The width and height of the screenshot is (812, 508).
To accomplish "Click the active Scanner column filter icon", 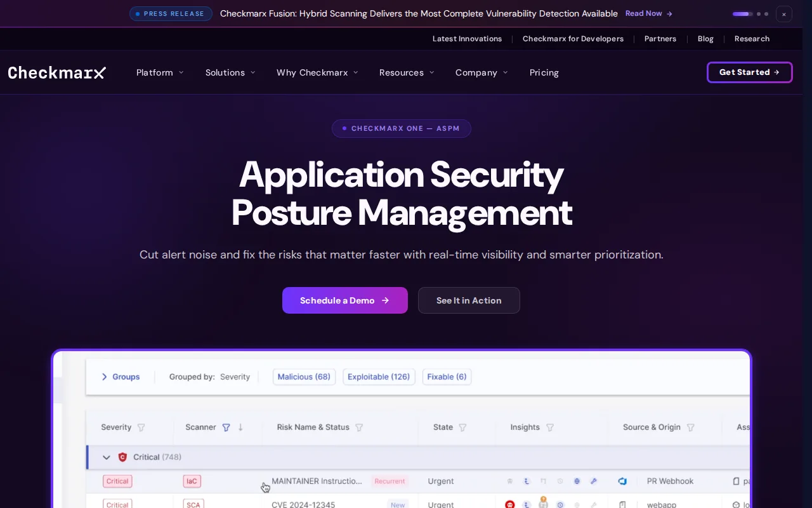I will pos(226,427).
